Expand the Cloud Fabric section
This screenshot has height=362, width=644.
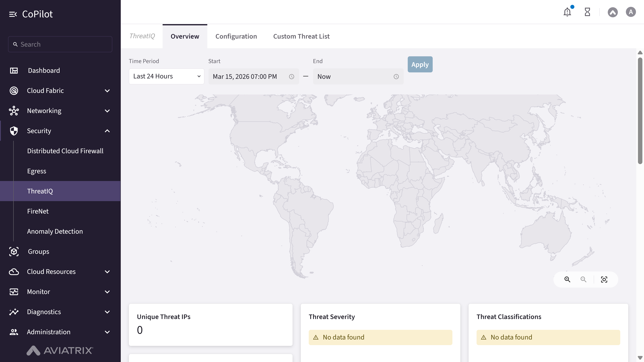click(x=107, y=91)
